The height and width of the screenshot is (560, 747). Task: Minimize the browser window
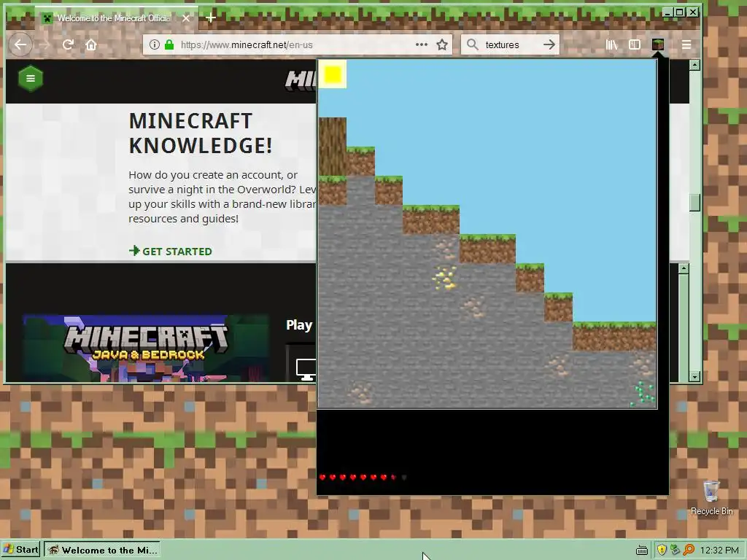[x=667, y=12]
